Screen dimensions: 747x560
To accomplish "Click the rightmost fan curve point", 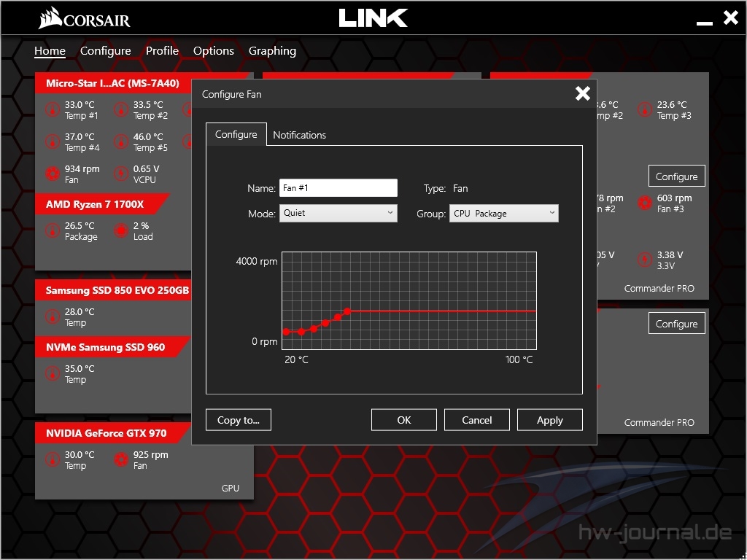I will pyautogui.click(x=347, y=311).
